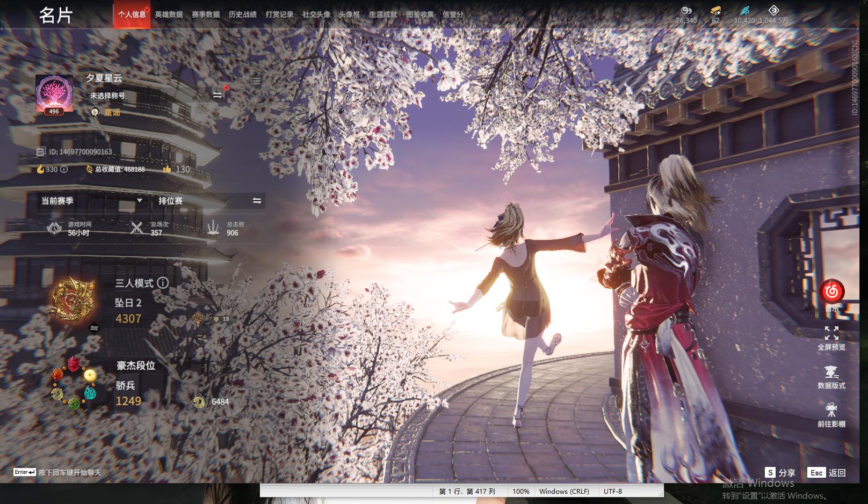Viewport: 868px width, 504px height.
Task: Click the S 分享 share button
Action: tap(780, 472)
